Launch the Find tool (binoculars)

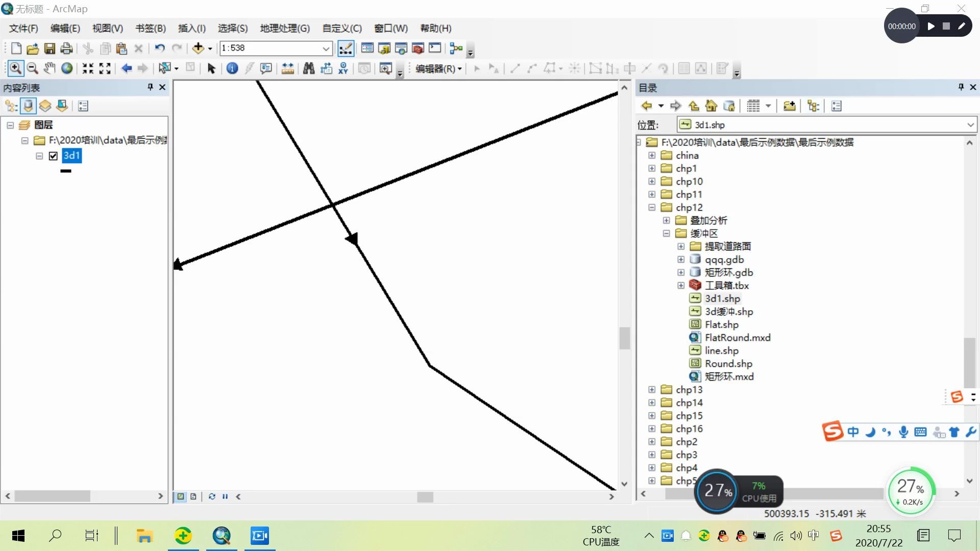(x=309, y=68)
